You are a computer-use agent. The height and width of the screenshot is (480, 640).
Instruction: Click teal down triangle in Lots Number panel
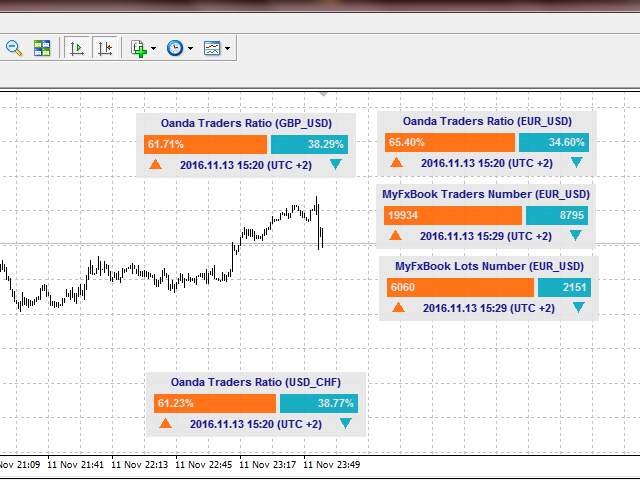[578, 307]
